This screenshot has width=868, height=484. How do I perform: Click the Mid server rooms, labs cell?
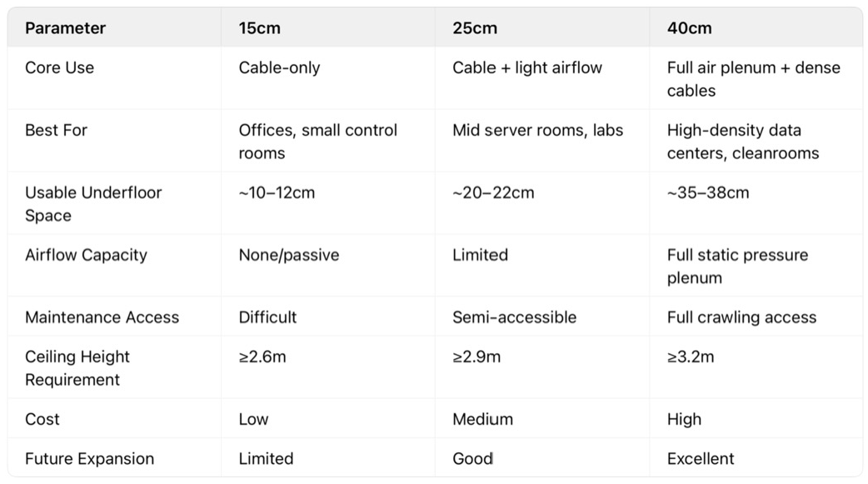click(x=537, y=130)
